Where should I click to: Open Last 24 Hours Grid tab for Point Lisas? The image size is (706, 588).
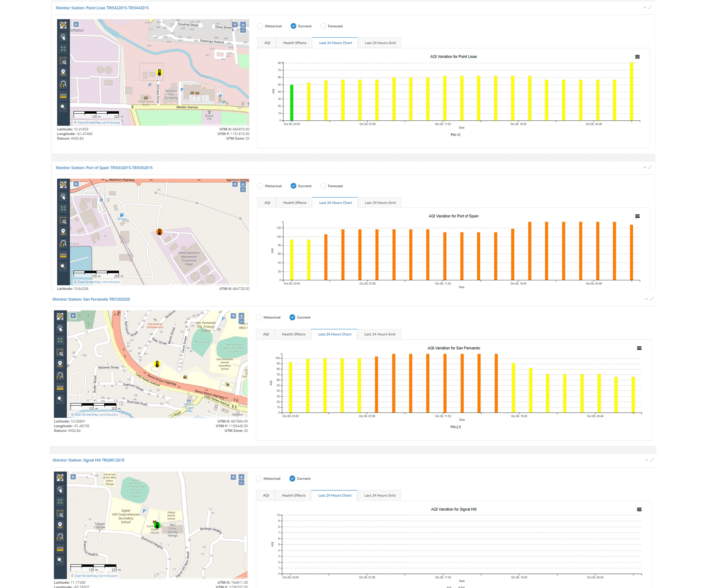click(380, 43)
